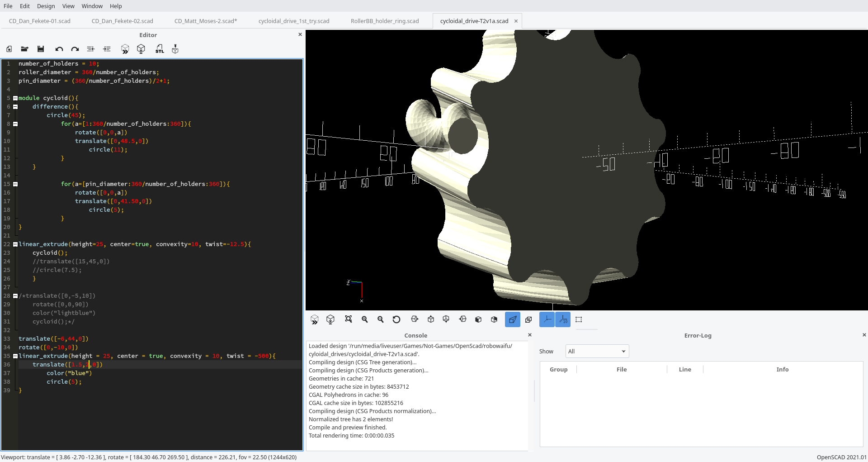Collapse the for-loop fold at line 15
This screenshot has height=462, width=868.
15,184
